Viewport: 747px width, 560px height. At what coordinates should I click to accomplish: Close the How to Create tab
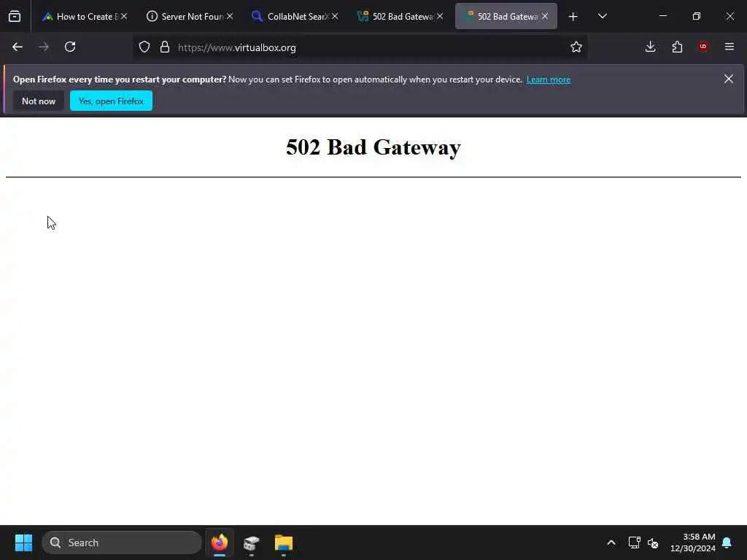point(124,16)
